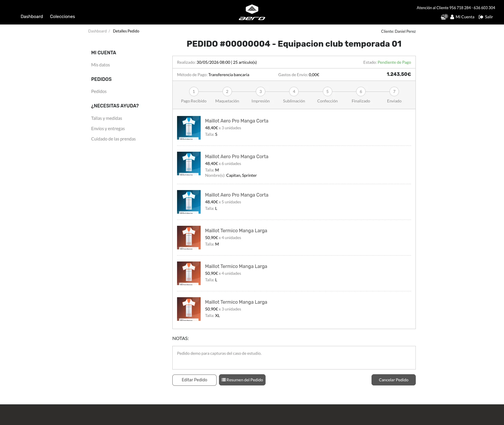
Task: Click the Salir logout icon
Action: pos(481,17)
